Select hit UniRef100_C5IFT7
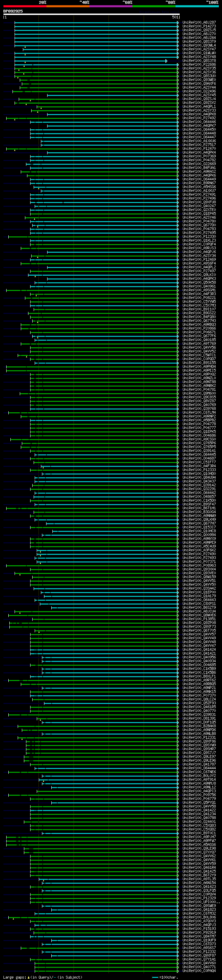Screen dimensions: 222x980 [199, 462]
